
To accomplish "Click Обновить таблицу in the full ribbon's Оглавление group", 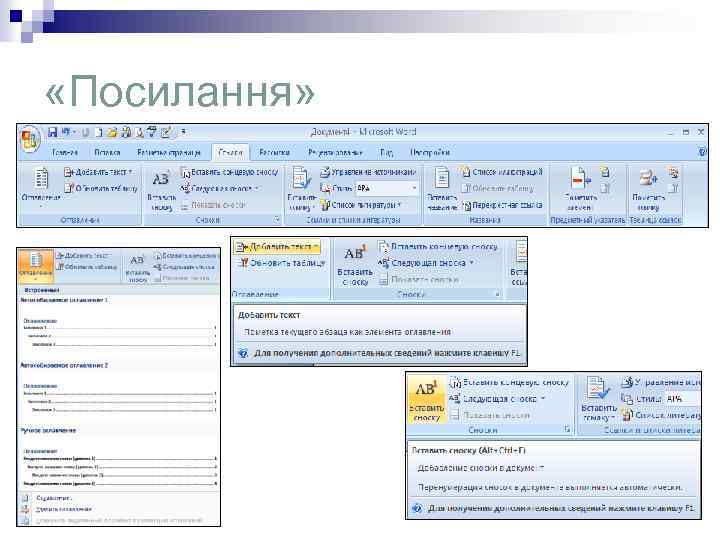I will pyautogui.click(x=101, y=188).
